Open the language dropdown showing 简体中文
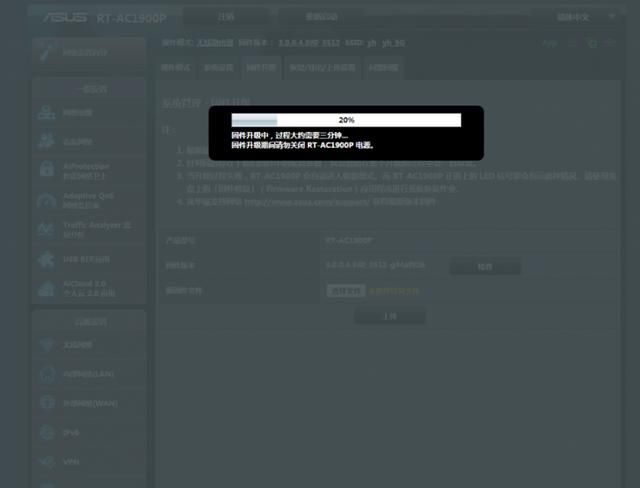 point(585,17)
